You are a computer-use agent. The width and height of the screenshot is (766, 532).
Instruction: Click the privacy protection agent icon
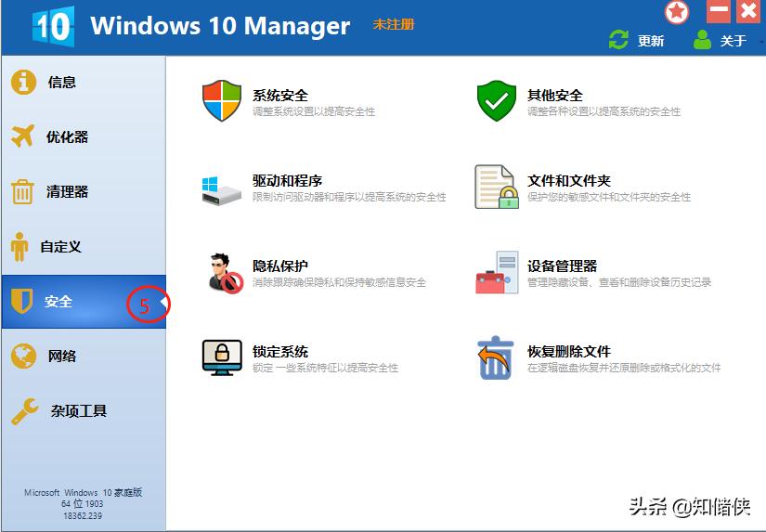point(226,273)
